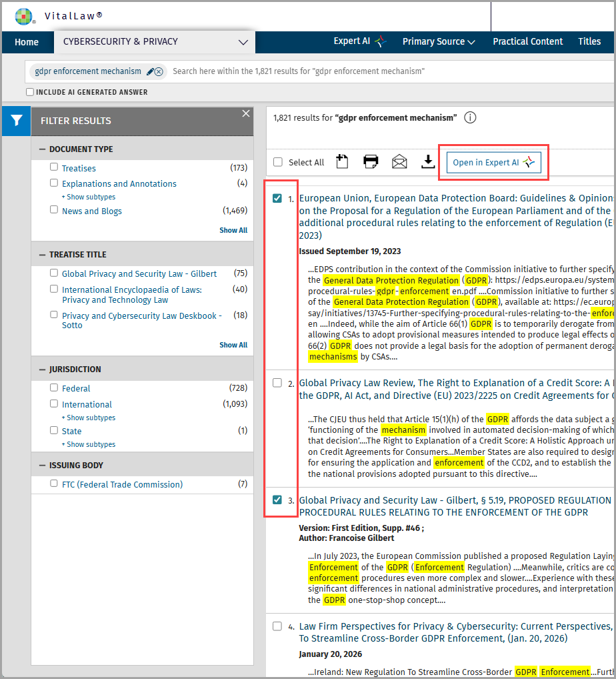
Task: Click Open in Expert AI button
Action: pyautogui.click(x=494, y=162)
